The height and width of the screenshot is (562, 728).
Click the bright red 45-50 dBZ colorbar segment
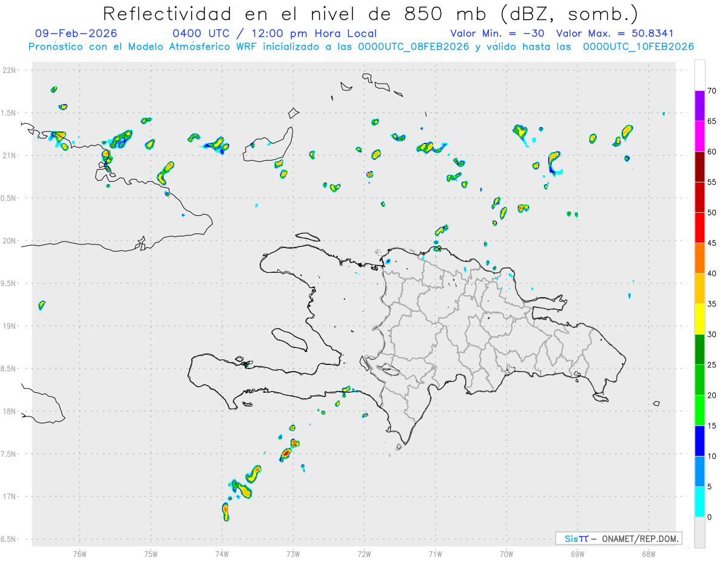click(x=699, y=228)
